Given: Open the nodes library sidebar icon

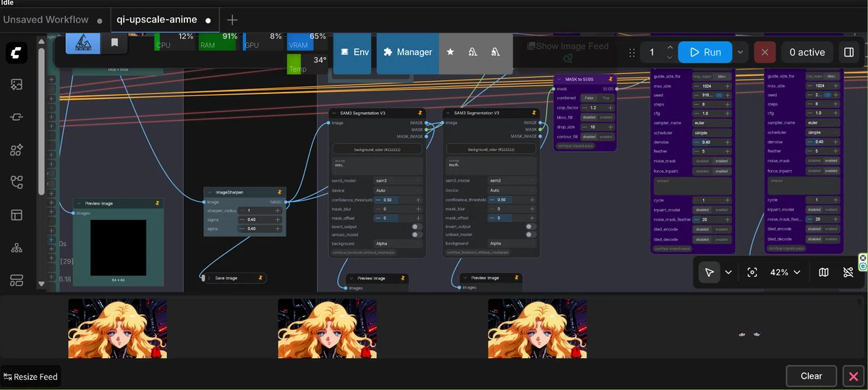Looking at the screenshot, I should 17,117.
